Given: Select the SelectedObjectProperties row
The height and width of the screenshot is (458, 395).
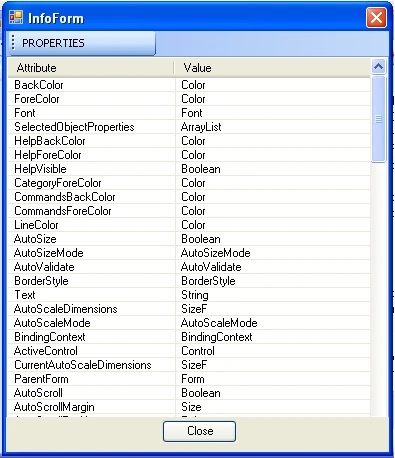Looking at the screenshot, I should coord(189,127).
